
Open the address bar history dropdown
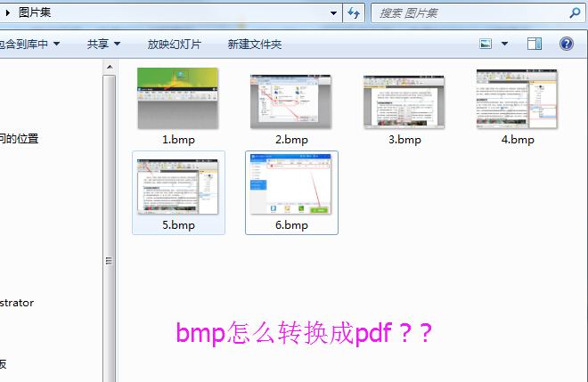(x=334, y=12)
